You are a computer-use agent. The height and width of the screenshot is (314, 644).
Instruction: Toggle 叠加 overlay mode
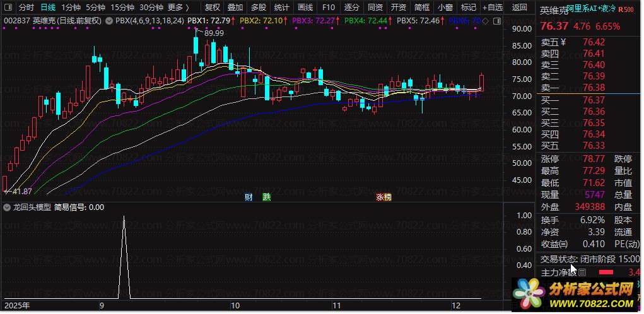click(x=235, y=8)
